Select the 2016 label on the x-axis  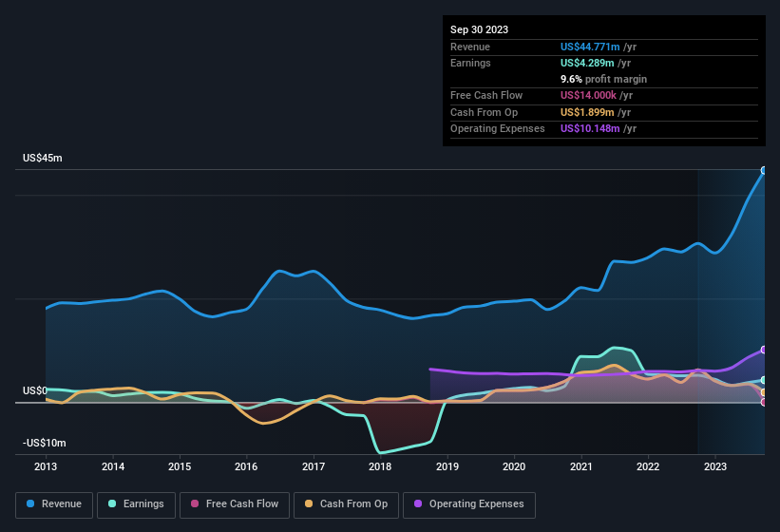(x=246, y=466)
